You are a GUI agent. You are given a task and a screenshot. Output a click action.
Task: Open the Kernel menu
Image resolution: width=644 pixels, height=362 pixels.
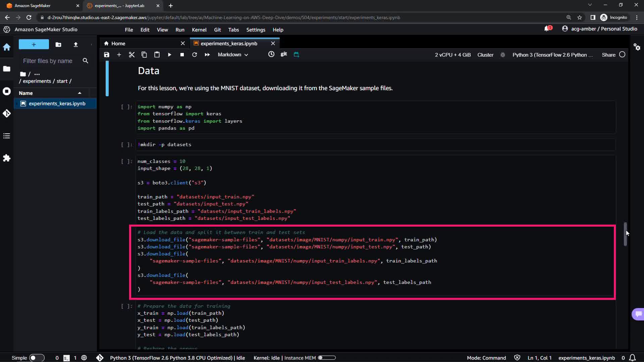click(199, 30)
